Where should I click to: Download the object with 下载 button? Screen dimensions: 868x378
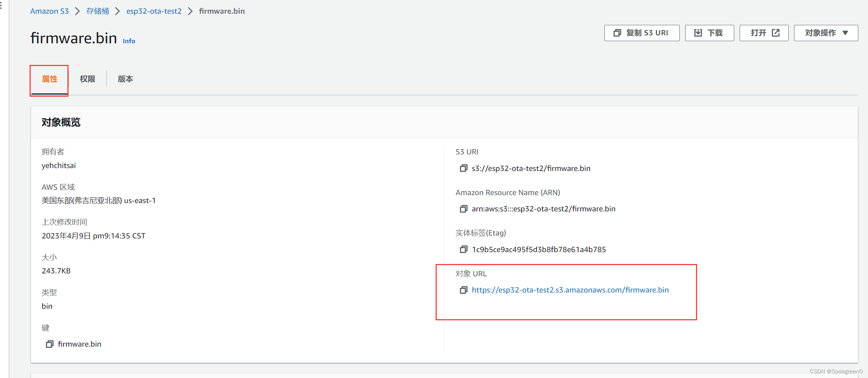(x=709, y=33)
